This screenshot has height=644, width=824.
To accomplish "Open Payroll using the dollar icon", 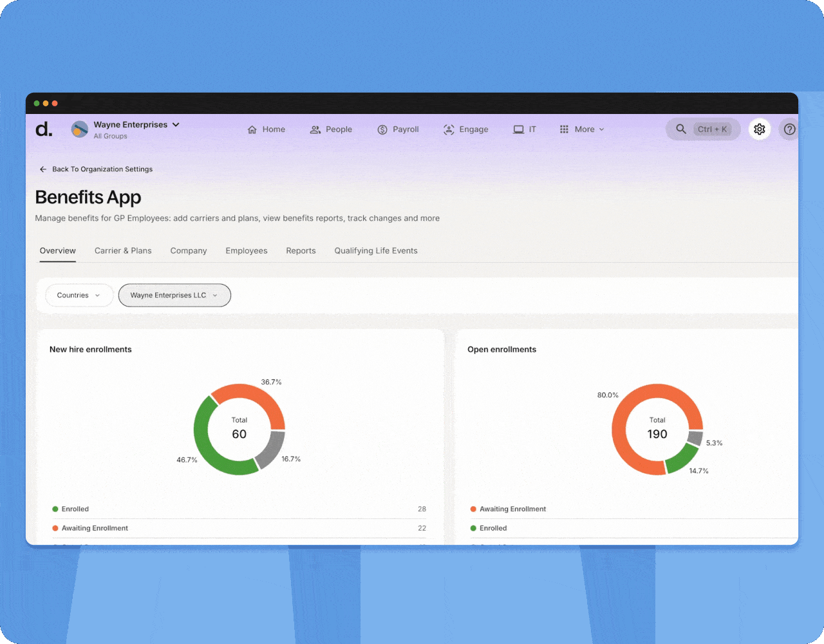I will click(381, 129).
